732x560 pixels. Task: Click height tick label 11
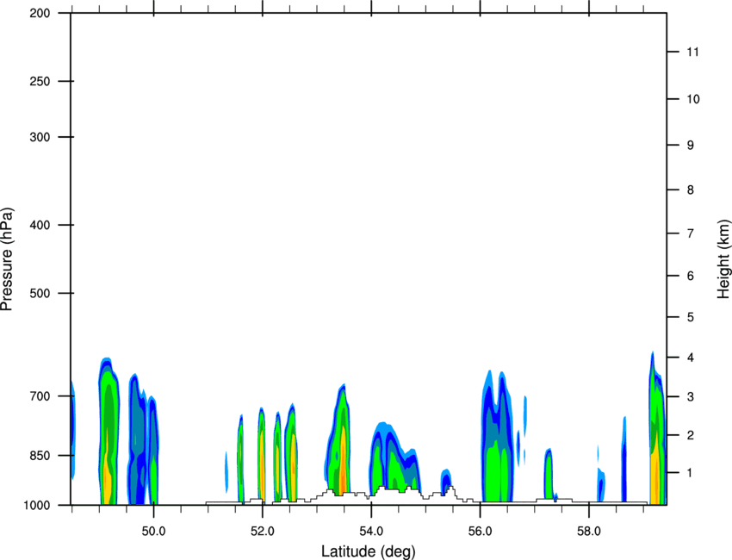point(693,52)
